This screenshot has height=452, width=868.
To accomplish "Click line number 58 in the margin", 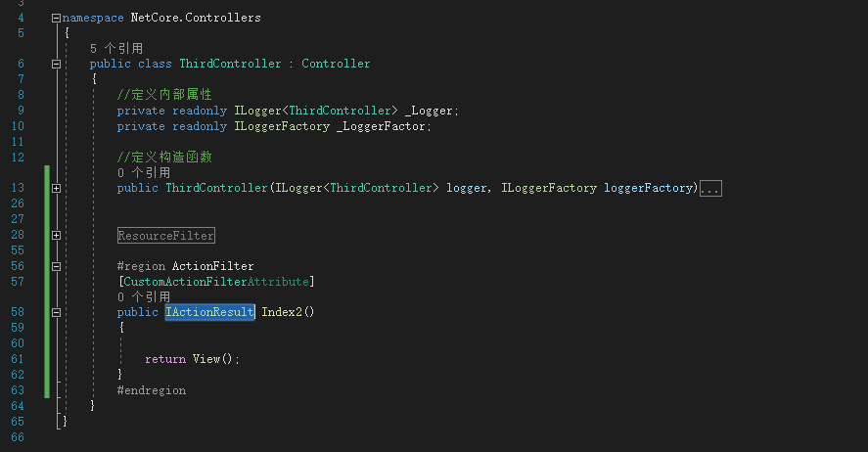I will (x=21, y=312).
